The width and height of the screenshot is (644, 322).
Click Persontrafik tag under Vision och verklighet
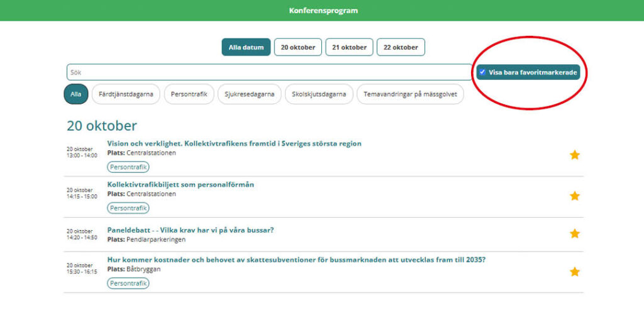click(x=128, y=167)
